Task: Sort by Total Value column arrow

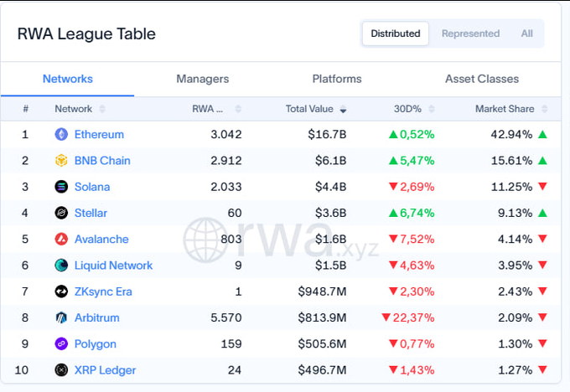Action: point(343,109)
